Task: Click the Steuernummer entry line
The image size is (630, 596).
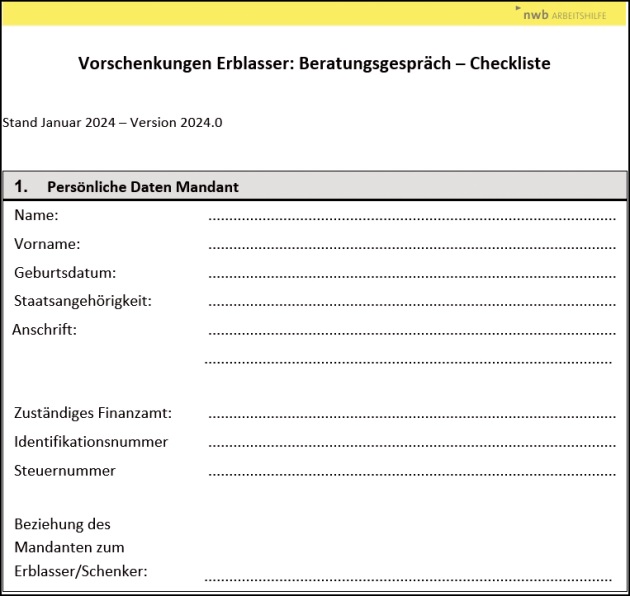Action: (x=411, y=472)
